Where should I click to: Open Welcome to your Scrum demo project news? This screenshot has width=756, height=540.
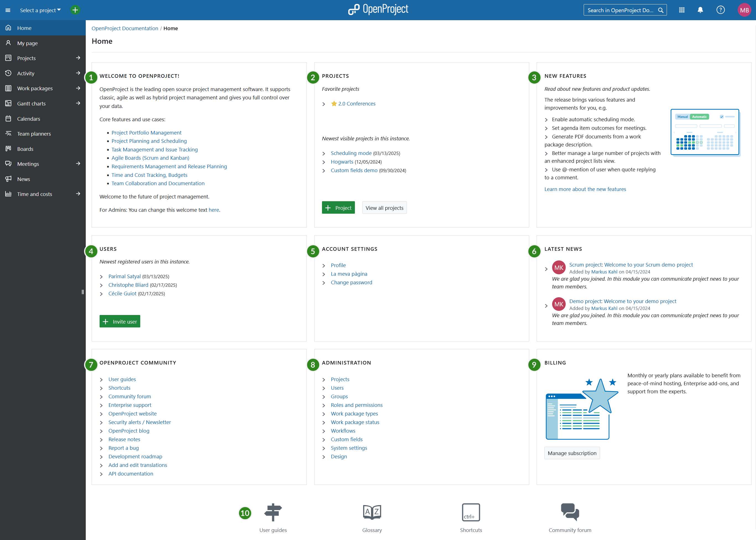coord(649,265)
